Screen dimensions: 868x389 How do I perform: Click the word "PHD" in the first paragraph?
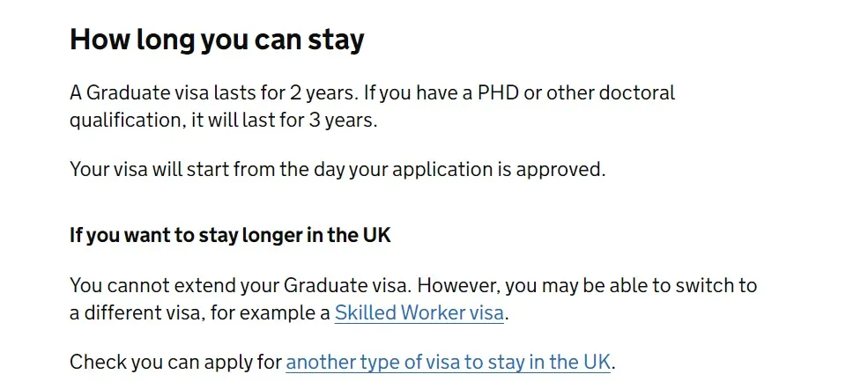pos(499,92)
